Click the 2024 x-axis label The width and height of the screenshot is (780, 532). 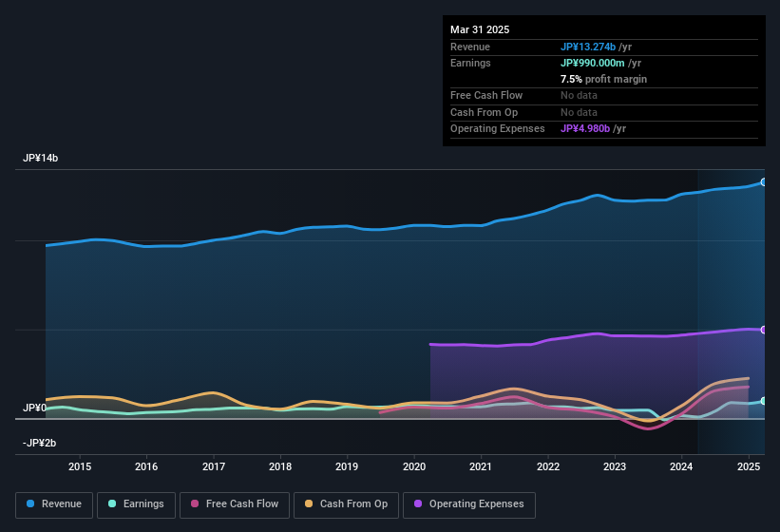(x=681, y=466)
